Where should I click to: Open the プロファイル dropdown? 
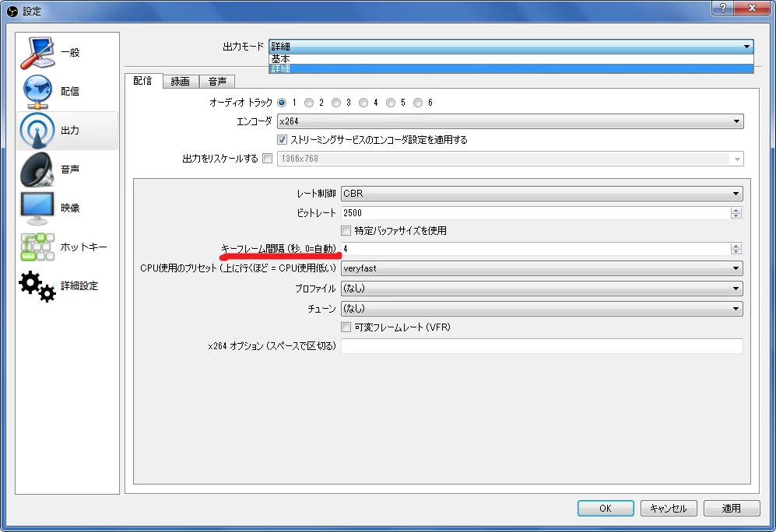point(542,289)
